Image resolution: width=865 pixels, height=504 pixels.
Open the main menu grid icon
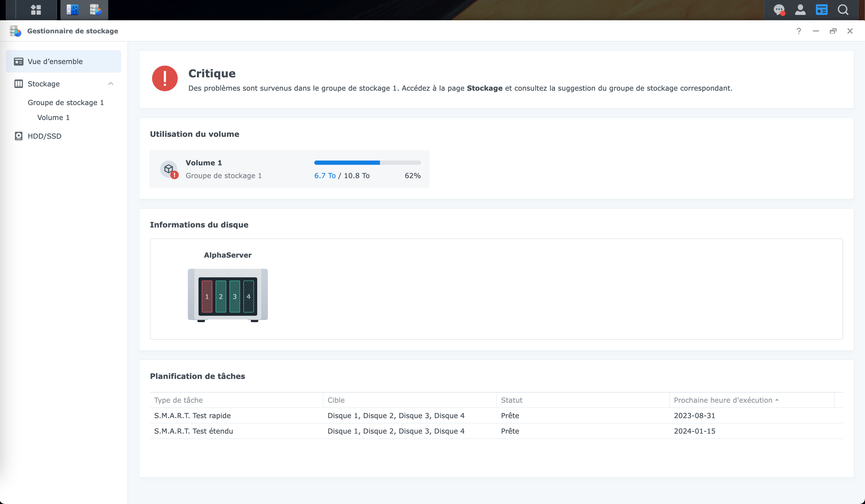[36, 10]
